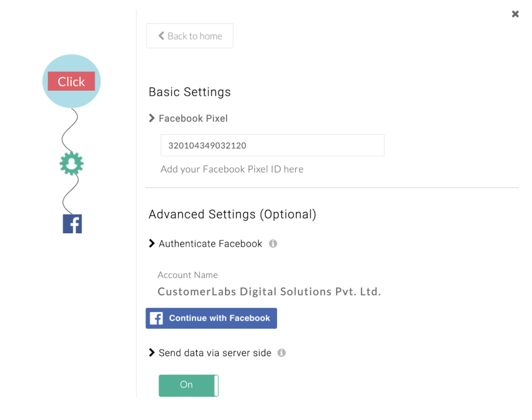Screen dimensions: 532x420
Task: Collapse Send data via server side chevron
Action: (152, 353)
